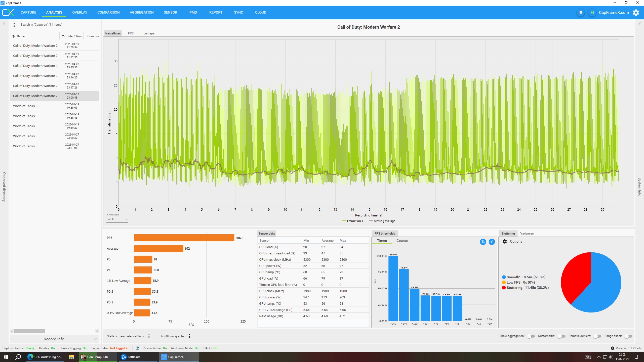
Task: Open the OVERLAY tab
Action: pyautogui.click(x=80, y=12)
